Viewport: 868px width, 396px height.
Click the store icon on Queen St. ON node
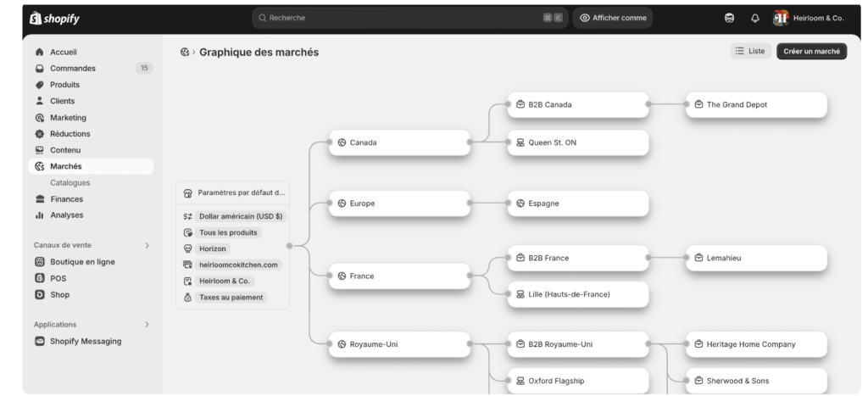coord(520,142)
